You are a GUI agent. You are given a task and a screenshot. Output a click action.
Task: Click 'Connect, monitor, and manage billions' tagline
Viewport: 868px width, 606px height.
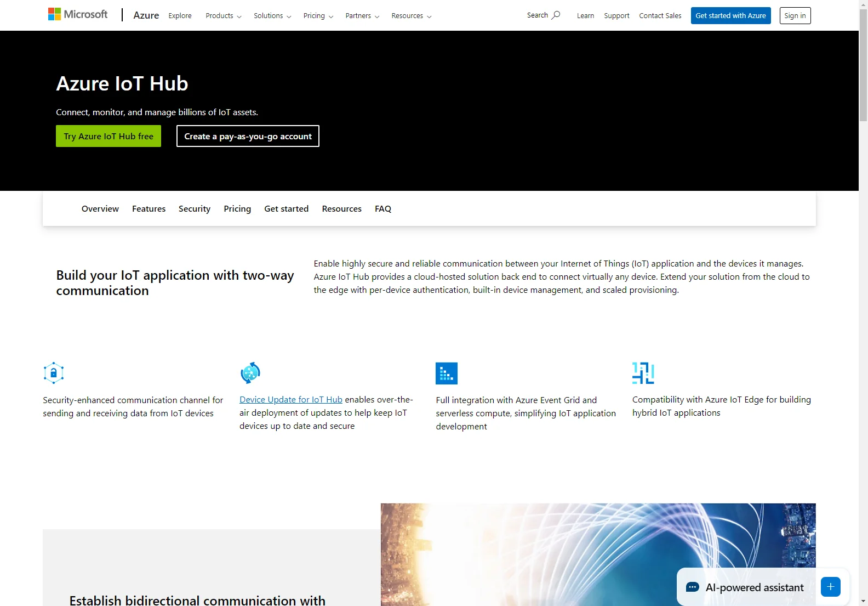(x=157, y=112)
